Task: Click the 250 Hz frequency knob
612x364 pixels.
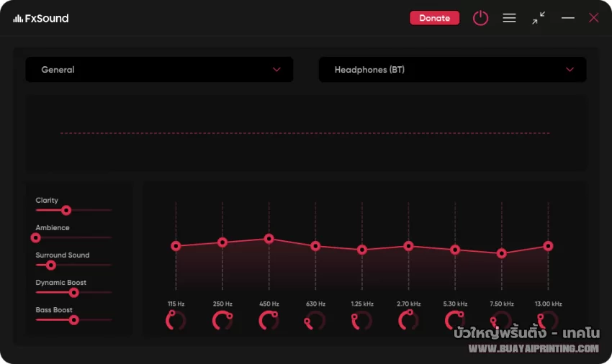Action: (x=222, y=320)
